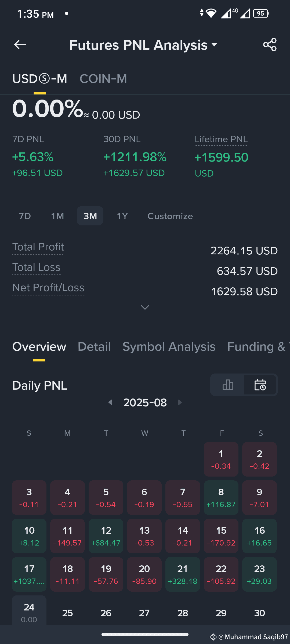
Task: Open Futures PNL Analysis dropdown
Action: pyautogui.click(x=143, y=45)
